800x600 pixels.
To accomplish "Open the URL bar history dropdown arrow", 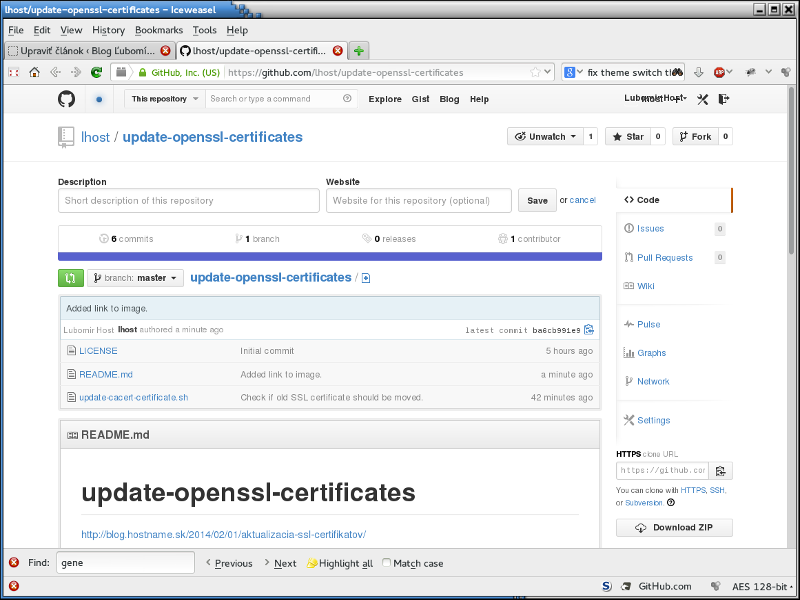I will click(x=547, y=72).
